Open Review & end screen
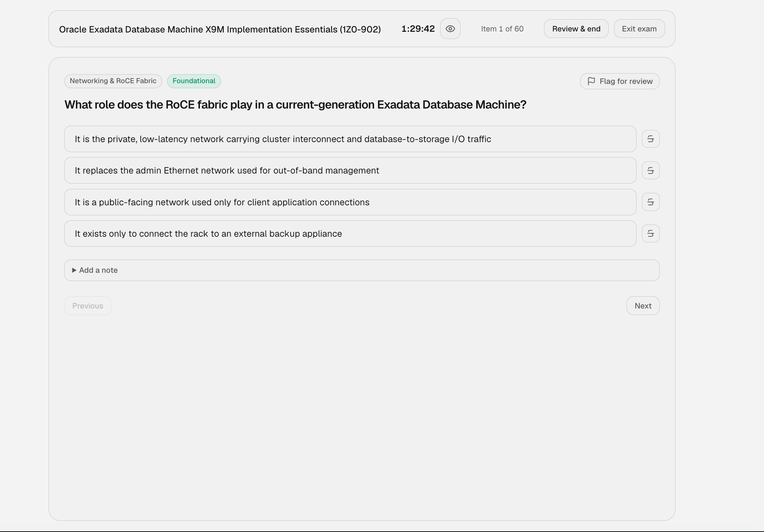This screenshot has height=532, width=764. point(576,29)
